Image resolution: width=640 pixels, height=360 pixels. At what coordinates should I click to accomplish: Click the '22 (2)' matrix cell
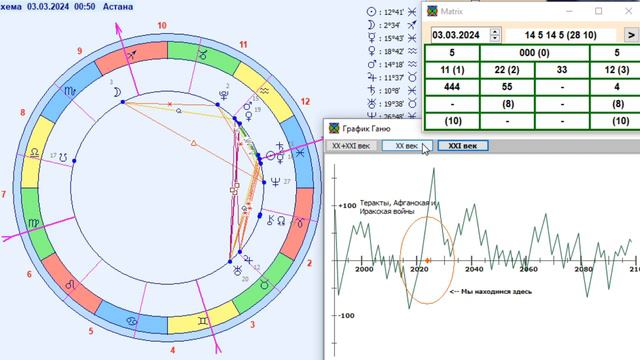click(507, 70)
